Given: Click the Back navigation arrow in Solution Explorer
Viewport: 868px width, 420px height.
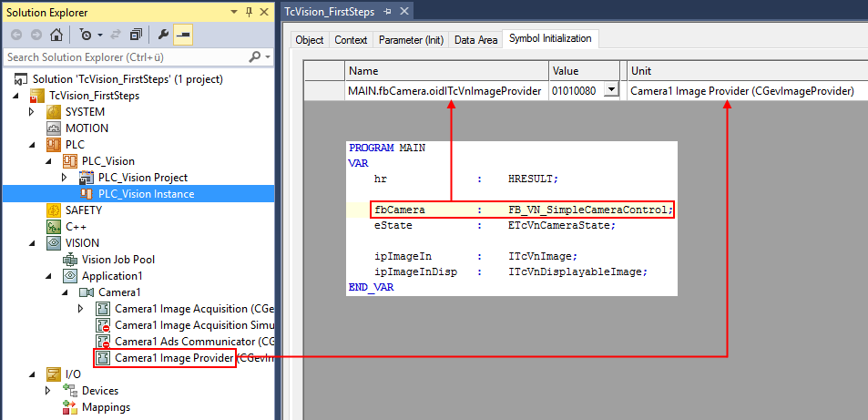Looking at the screenshot, I should tap(16, 35).
